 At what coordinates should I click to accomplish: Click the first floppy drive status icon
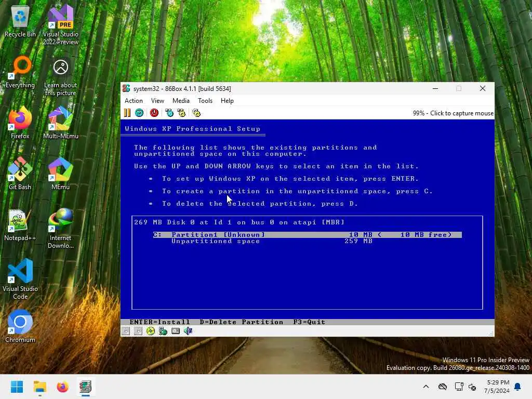click(126, 331)
